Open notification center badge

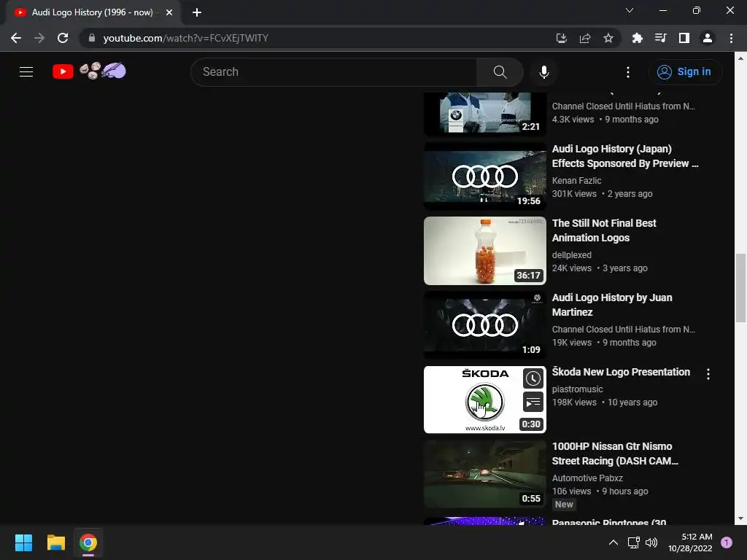(727, 542)
